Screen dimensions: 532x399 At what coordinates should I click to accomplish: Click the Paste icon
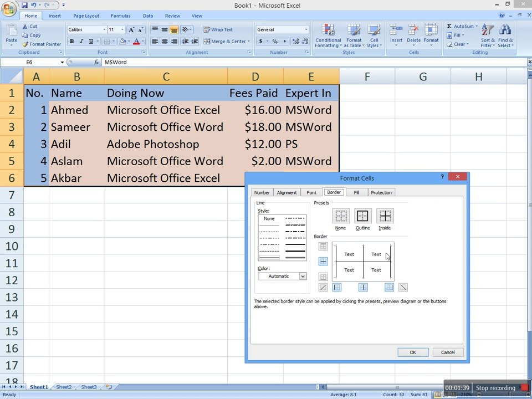coord(11,30)
